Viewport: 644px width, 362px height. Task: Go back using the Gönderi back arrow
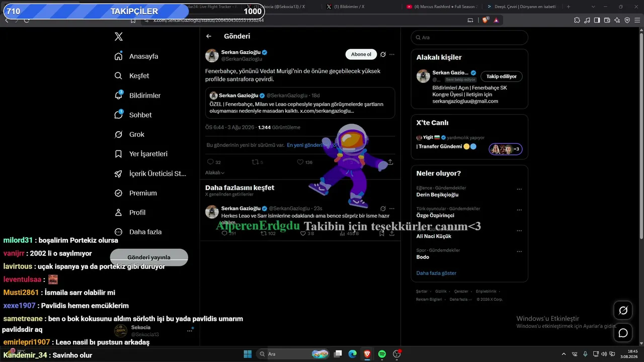(x=209, y=36)
